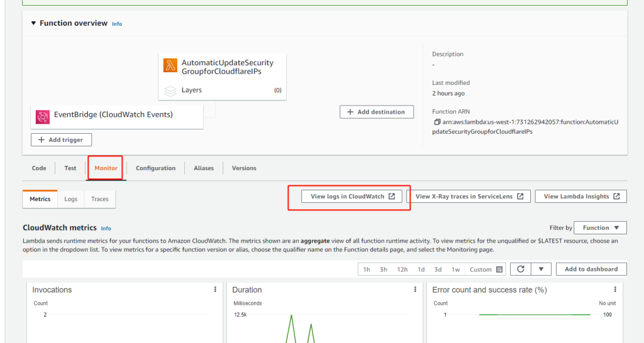Select the EventBridge trigger icon
Screen dimensions: 644x343
point(43,116)
